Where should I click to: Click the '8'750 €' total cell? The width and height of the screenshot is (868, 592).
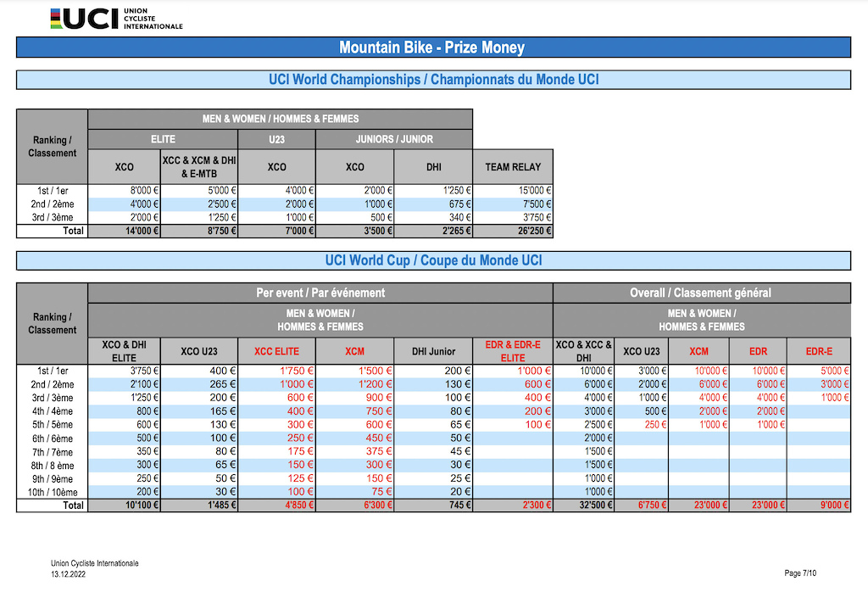tap(199, 231)
